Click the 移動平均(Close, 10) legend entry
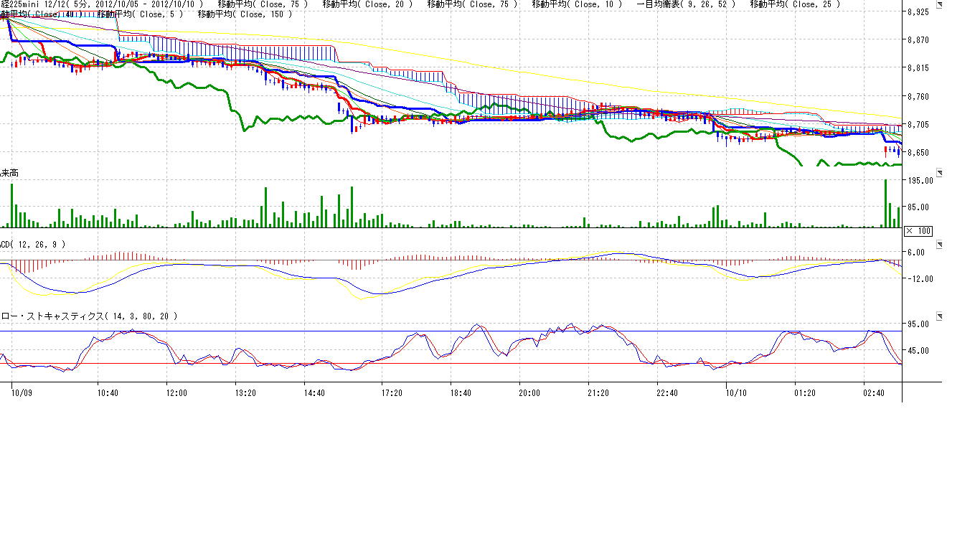The height and width of the screenshot is (551, 980). pos(580,4)
